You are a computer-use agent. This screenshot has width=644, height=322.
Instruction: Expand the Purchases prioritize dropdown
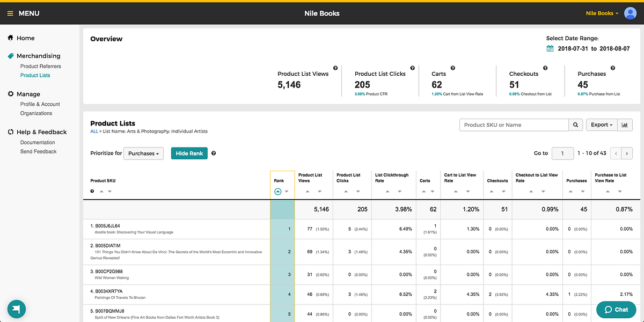pyautogui.click(x=143, y=153)
